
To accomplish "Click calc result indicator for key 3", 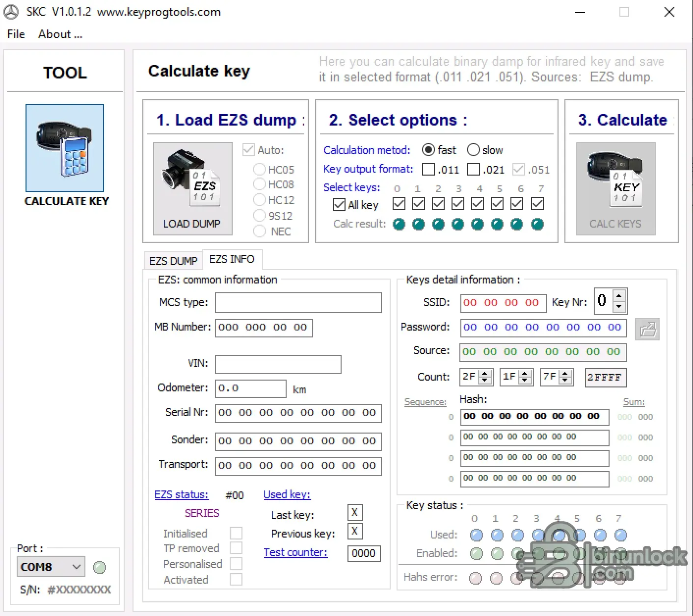I will coord(458,225).
